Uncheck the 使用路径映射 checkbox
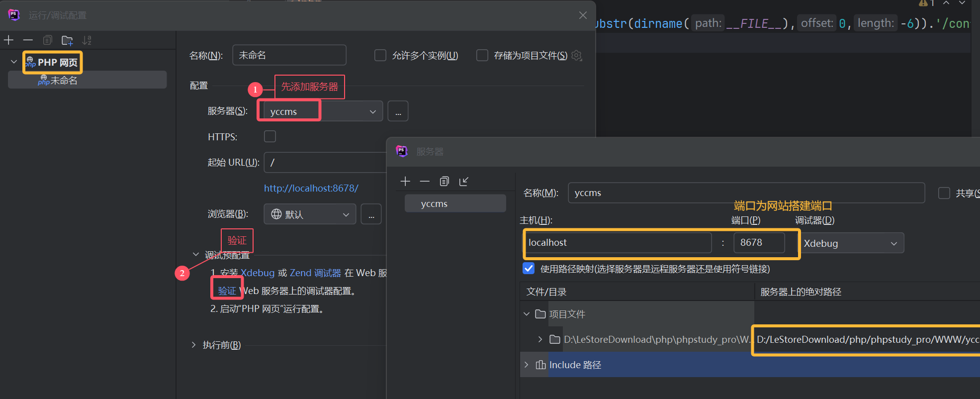The width and height of the screenshot is (980, 399). point(529,269)
